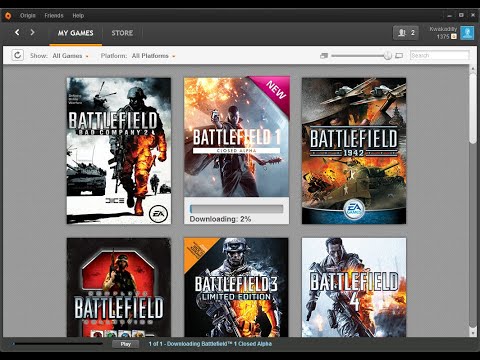This screenshot has height=360, width=480.
Task: Click the vertical scrollbar thumb
Action: point(473,108)
